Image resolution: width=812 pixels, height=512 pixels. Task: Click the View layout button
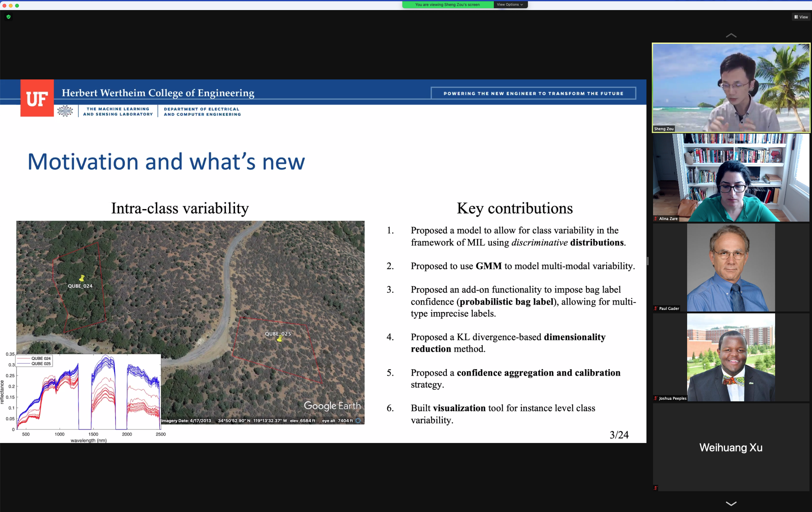801,17
